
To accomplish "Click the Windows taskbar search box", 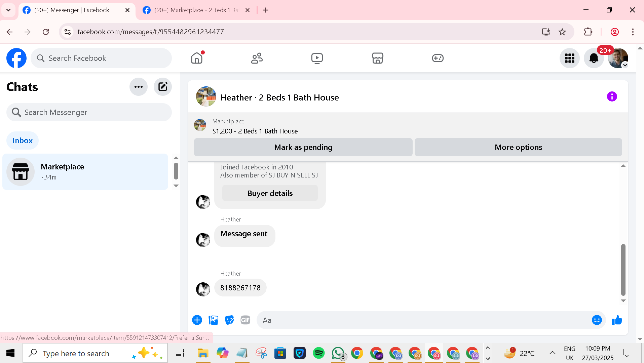I will (95, 353).
